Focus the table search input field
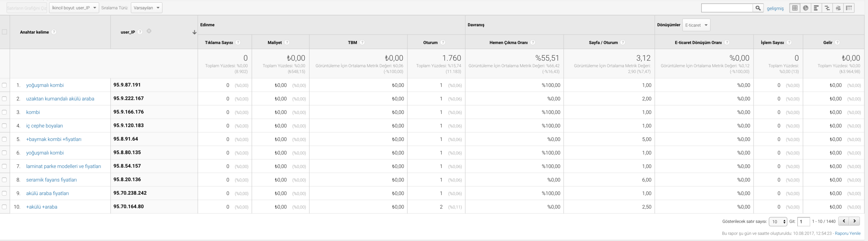This screenshot has height=241, width=868. tap(727, 8)
